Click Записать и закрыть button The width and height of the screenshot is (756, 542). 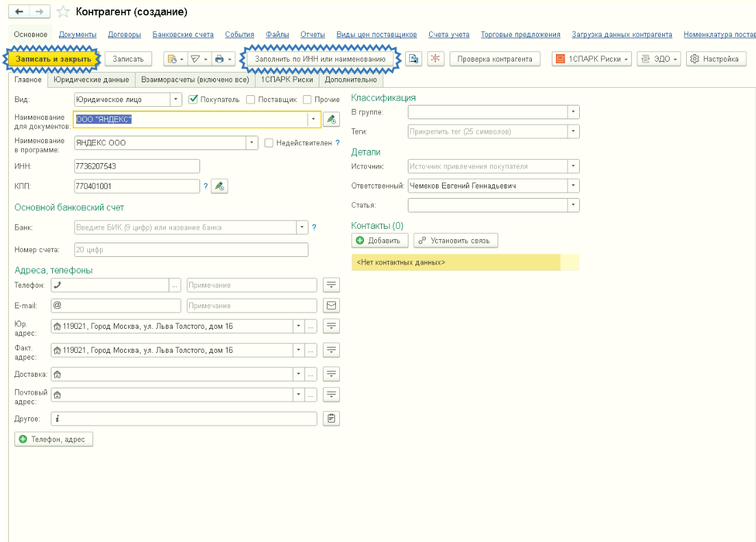tap(53, 59)
